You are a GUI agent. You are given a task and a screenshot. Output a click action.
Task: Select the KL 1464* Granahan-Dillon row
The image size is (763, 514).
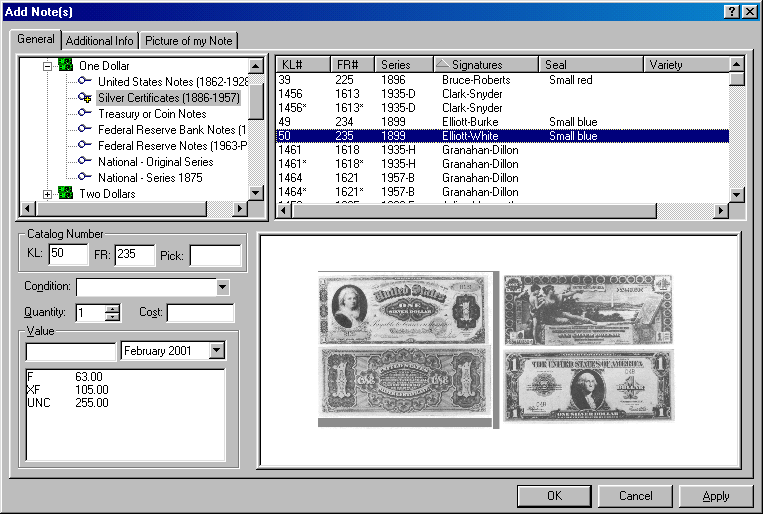point(503,192)
